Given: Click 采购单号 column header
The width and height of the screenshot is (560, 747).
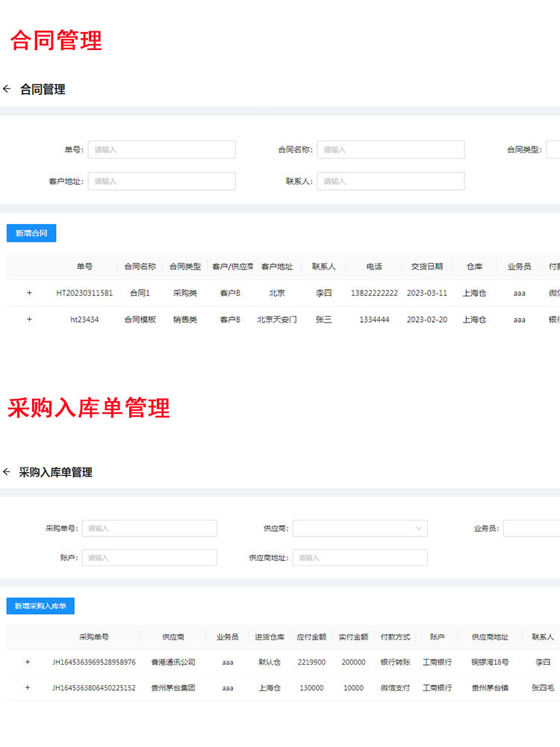Looking at the screenshot, I should coord(94,637).
